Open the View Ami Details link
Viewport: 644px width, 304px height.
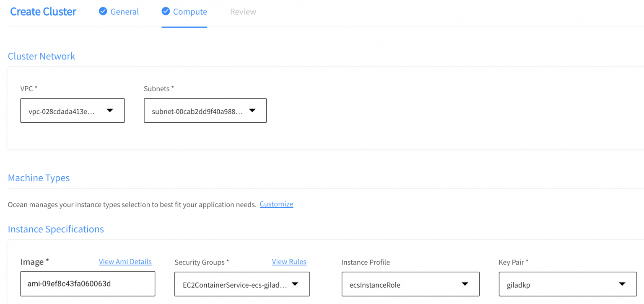click(x=125, y=262)
